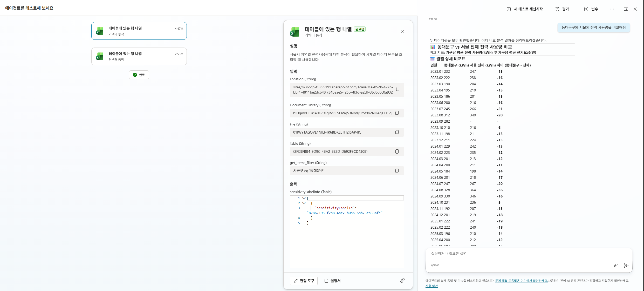Open the more options ellipsis menu

click(x=612, y=9)
